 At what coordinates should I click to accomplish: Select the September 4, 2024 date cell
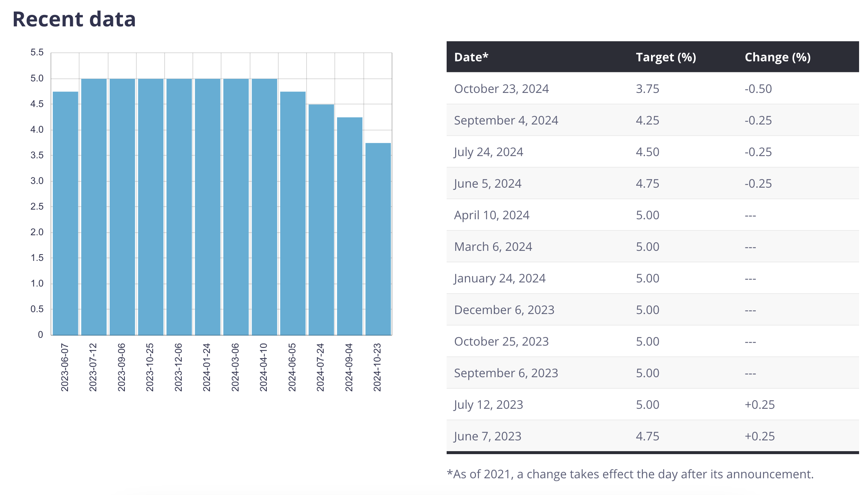coord(506,120)
